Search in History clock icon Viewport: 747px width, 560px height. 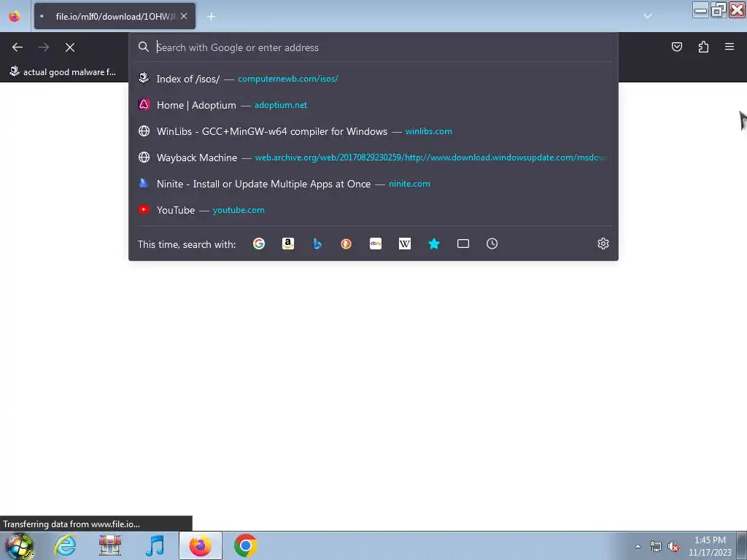492,244
